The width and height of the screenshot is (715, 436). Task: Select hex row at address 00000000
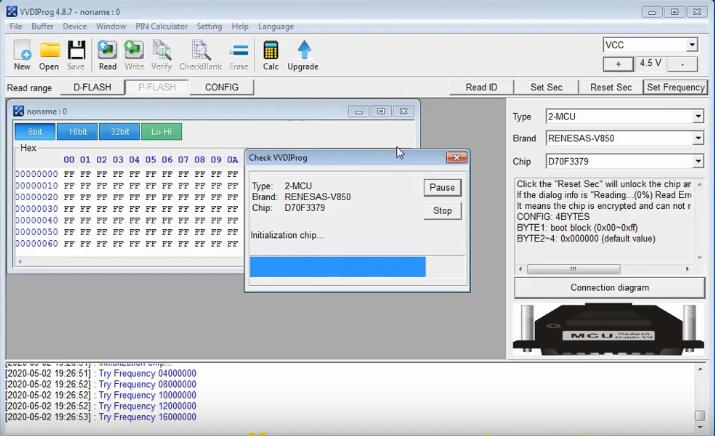pos(128,174)
